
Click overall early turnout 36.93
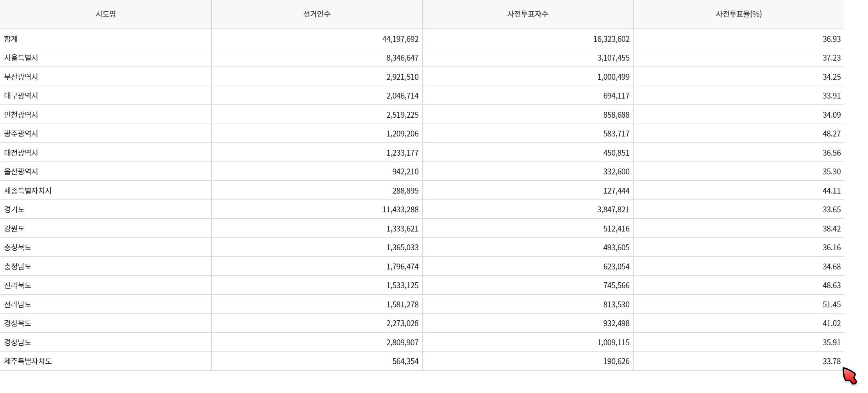(x=832, y=39)
